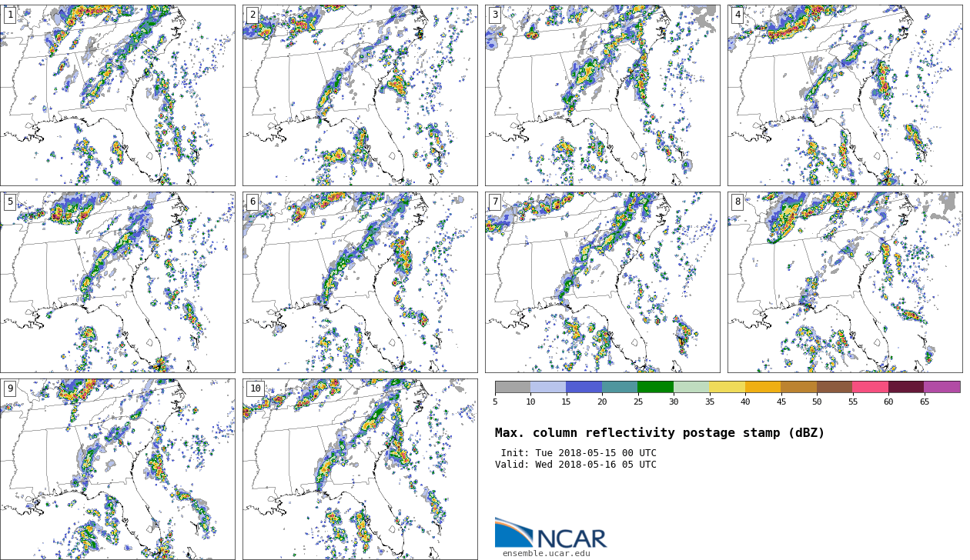The height and width of the screenshot is (560, 970).
Task: Click the '65' colorbar tick label
Action: [x=924, y=402]
